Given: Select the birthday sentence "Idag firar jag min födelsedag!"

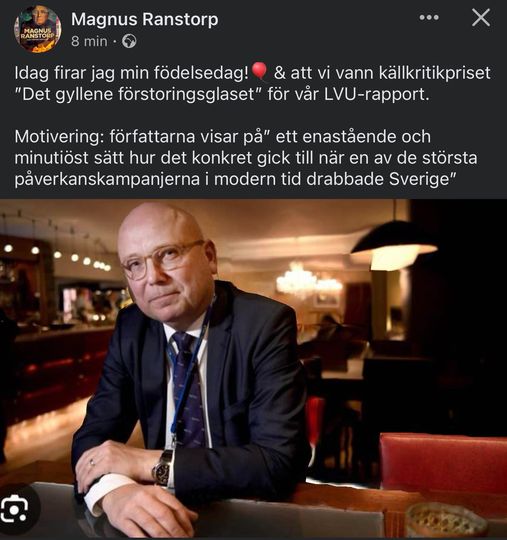Looking at the screenshot, I should (x=132, y=73).
